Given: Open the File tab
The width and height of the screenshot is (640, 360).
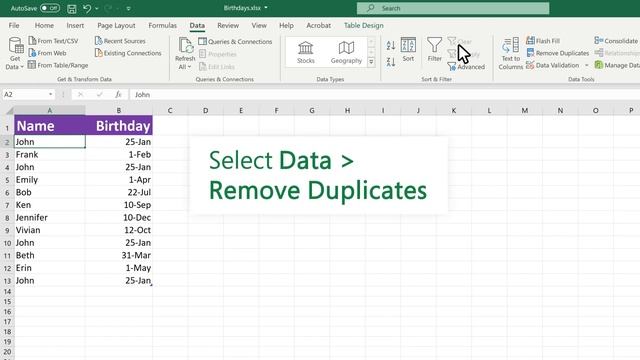Looking at the screenshot, I should [14, 25].
